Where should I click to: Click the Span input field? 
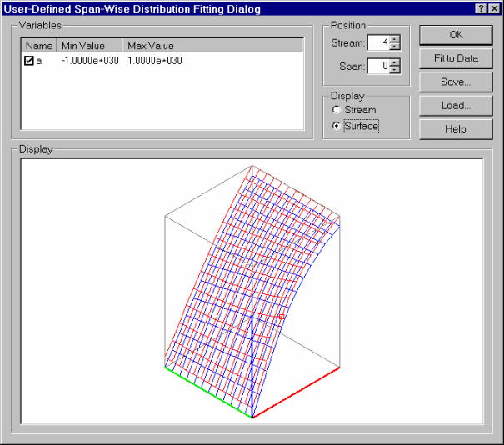[379, 66]
